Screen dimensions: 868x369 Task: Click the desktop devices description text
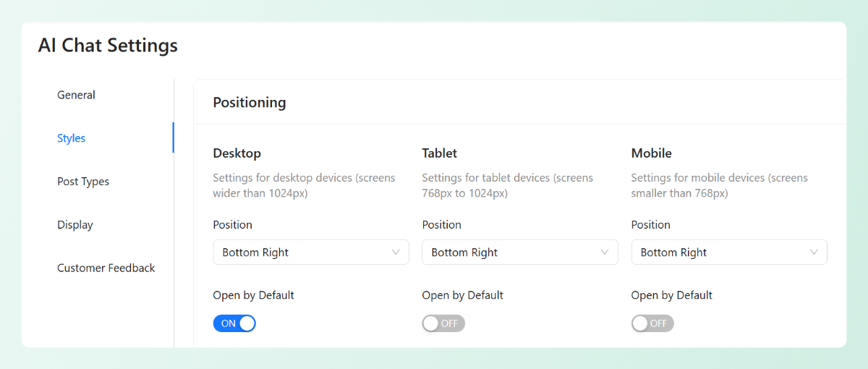tap(304, 185)
